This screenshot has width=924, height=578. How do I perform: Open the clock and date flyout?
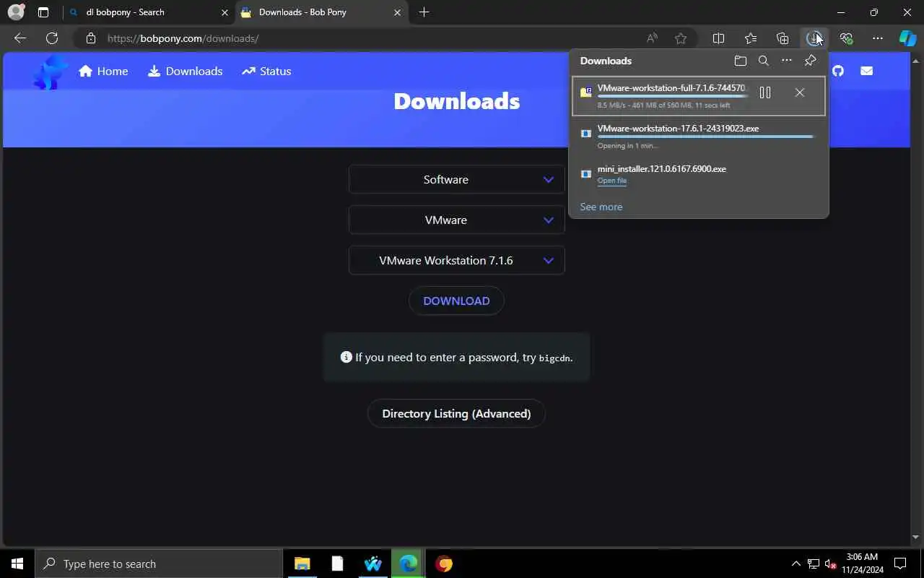[x=862, y=564]
